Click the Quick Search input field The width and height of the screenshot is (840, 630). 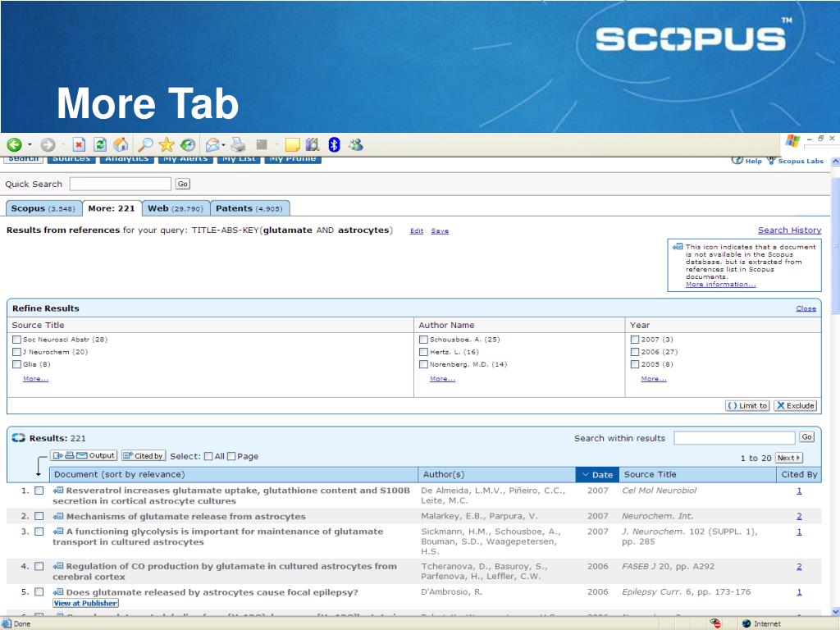click(x=120, y=184)
